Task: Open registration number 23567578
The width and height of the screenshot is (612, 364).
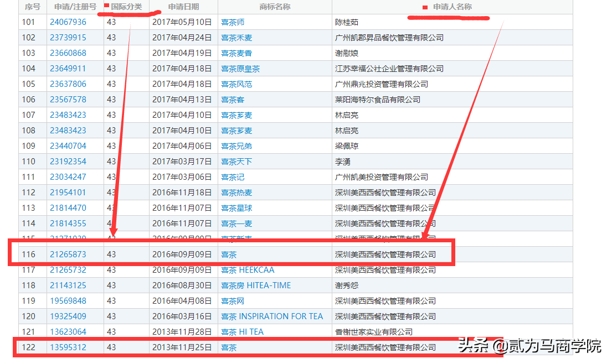Action: tap(68, 100)
